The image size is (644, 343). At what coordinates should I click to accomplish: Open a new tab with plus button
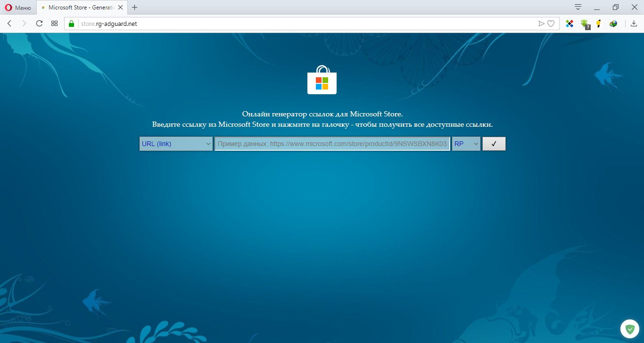135,8
